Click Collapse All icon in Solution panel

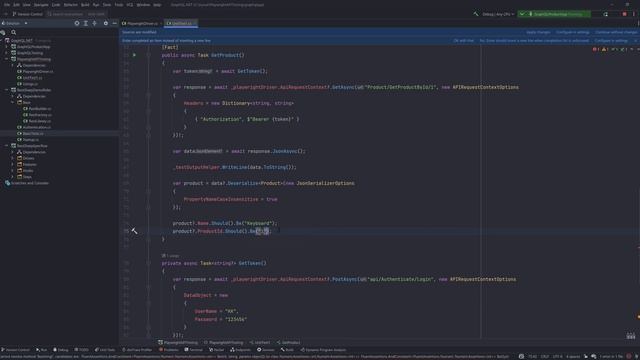point(95,23)
